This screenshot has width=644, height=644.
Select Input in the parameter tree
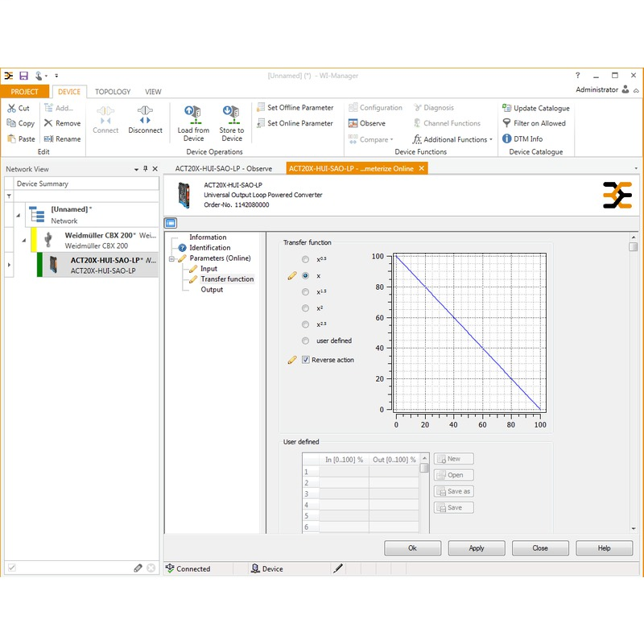click(x=208, y=269)
